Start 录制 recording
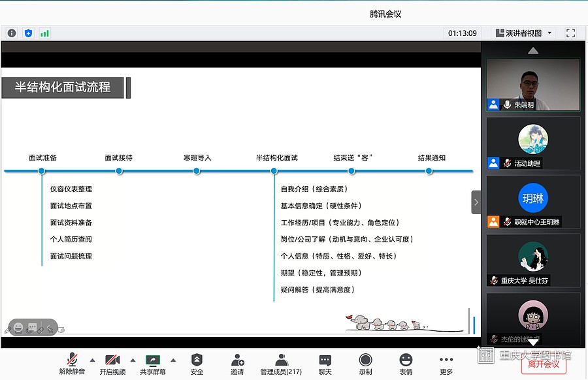The image size is (588, 380). tap(365, 364)
